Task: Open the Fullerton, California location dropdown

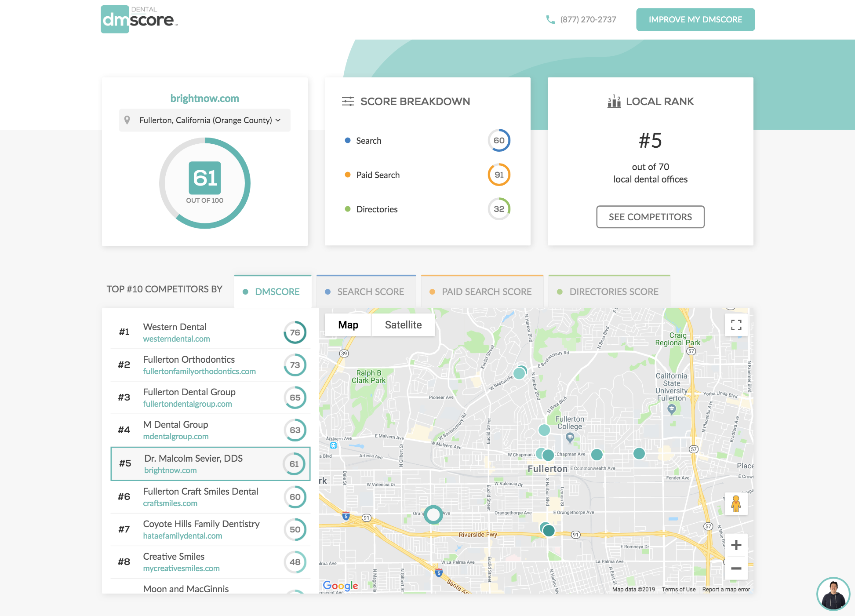Action: click(x=205, y=120)
